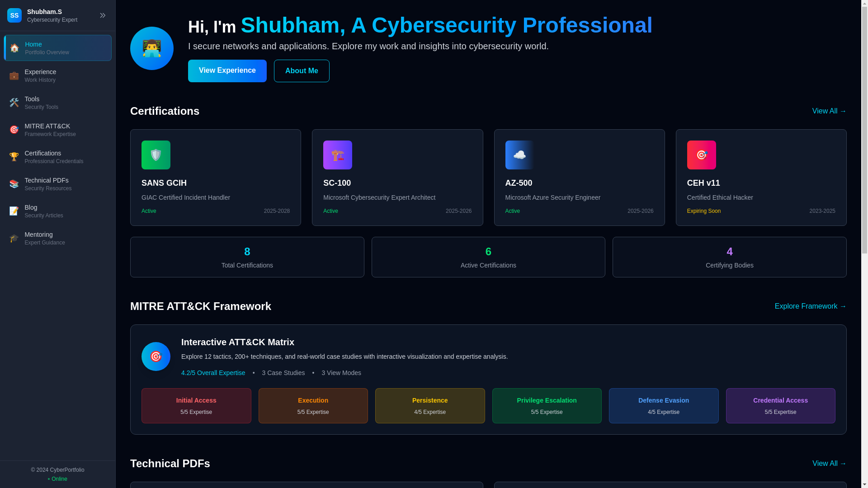Select the Credential Access tactic tile
The height and width of the screenshot is (488, 868).
pos(781,406)
